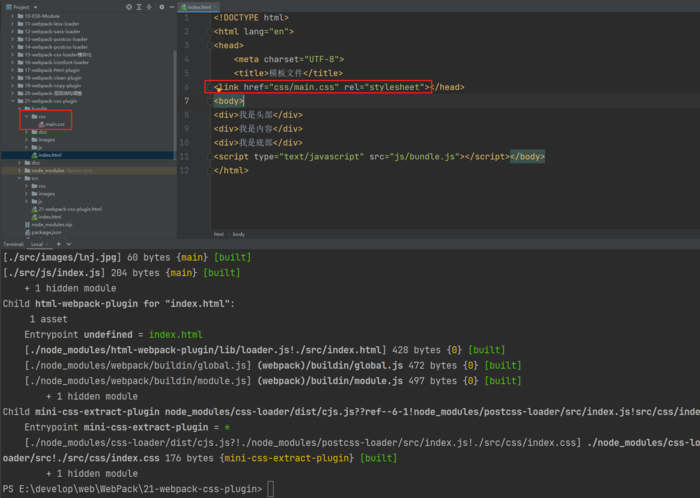Select the 18-webpack-clean-plugin folder
This screenshot has width=700, height=498.
53,78
